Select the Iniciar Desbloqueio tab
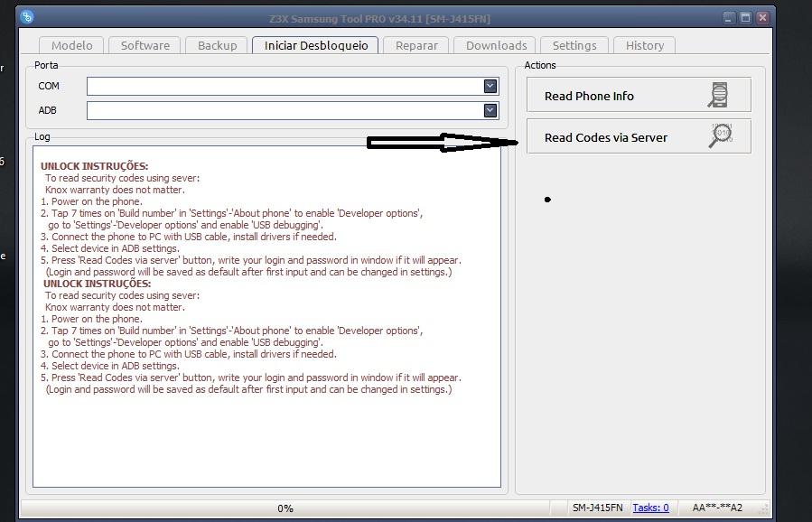Screen dimensions: 812x522 coord(315,45)
